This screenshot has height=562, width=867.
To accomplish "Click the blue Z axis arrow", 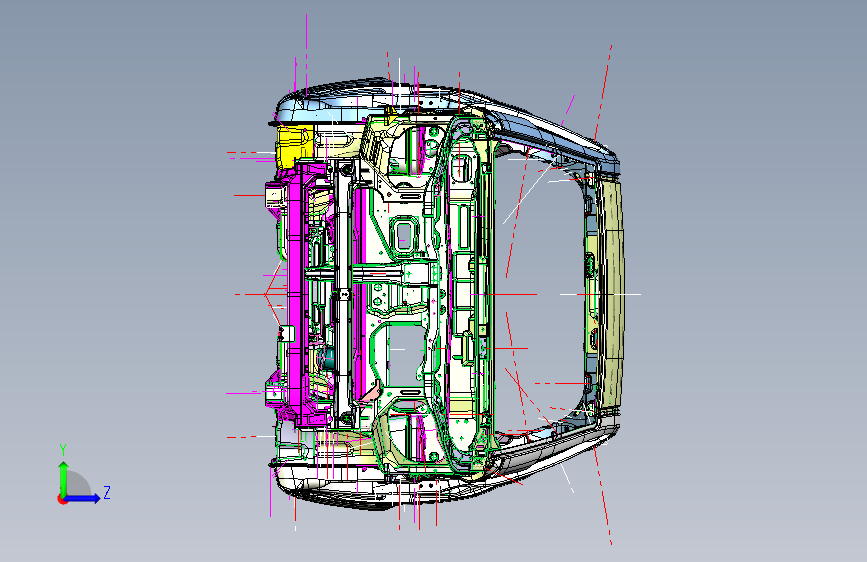I will click(82, 498).
